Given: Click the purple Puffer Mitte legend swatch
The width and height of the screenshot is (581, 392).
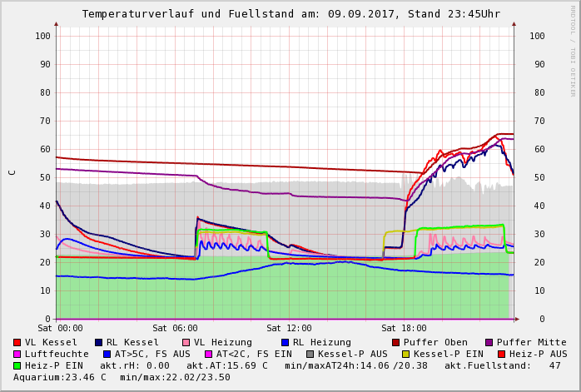Looking at the screenshot, I should pyautogui.click(x=489, y=342).
